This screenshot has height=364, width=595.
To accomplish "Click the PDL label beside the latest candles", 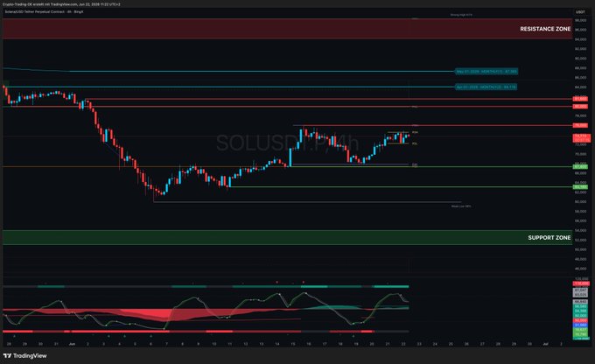I will coord(415,143).
